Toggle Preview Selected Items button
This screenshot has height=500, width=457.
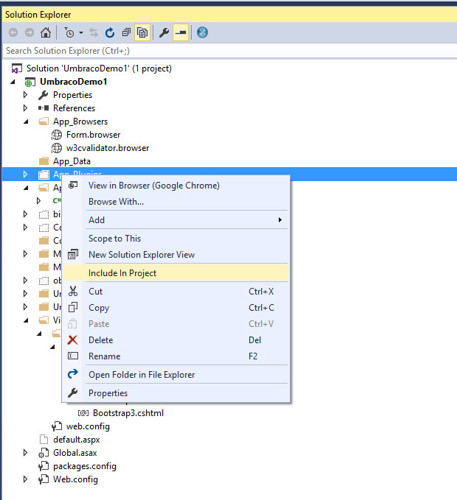(x=181, y=32)
